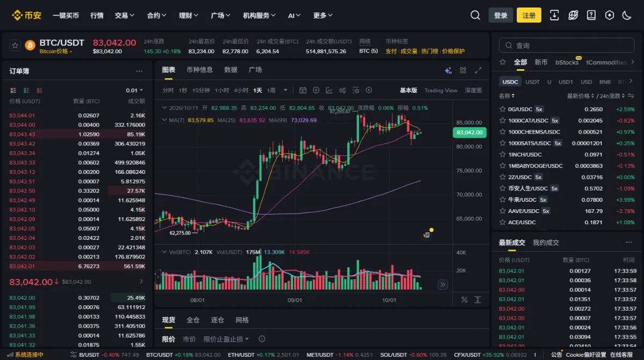Switch to the 币种信息 tab
This screenshot has height=360, width=644.
pos(200,70)
